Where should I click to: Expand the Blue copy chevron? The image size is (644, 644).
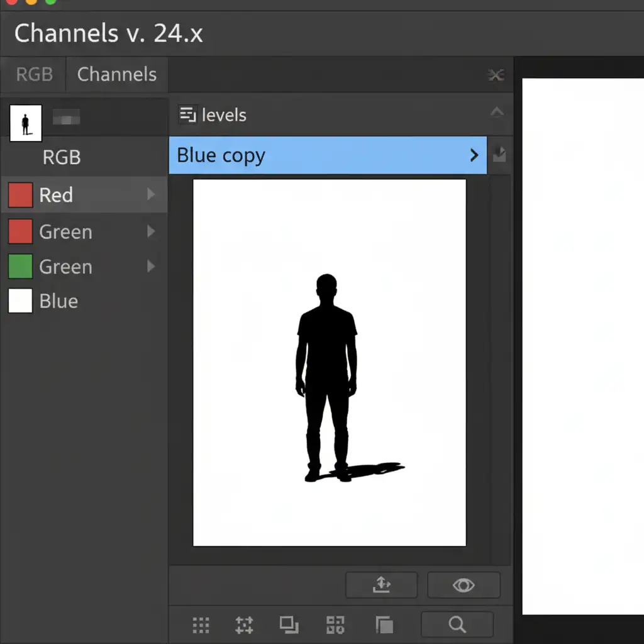pyautogui.click(x=474, y=155)
